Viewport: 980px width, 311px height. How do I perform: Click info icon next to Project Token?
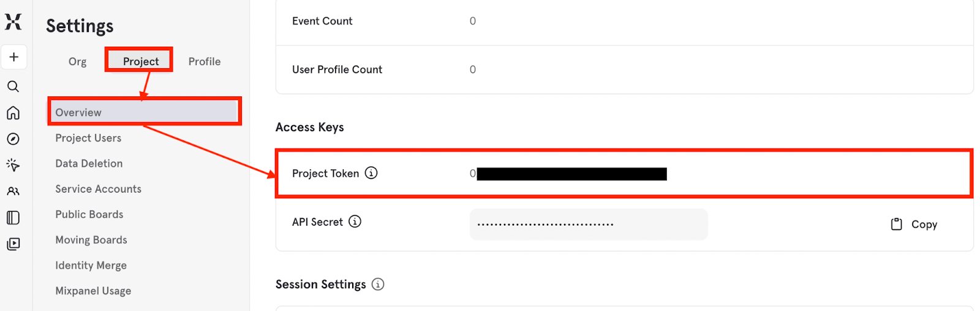[371, 173]
